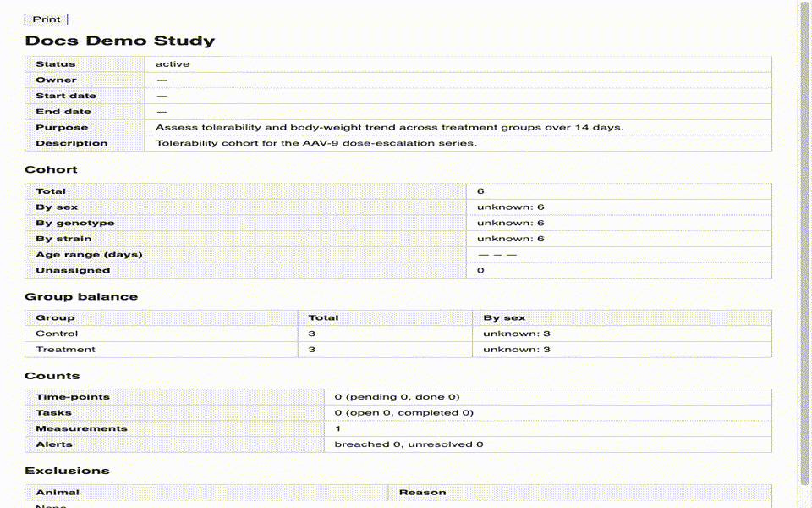Click the 'By strain' row label
812x508 pixels.
pyautogui.click(x=63, y=239)
